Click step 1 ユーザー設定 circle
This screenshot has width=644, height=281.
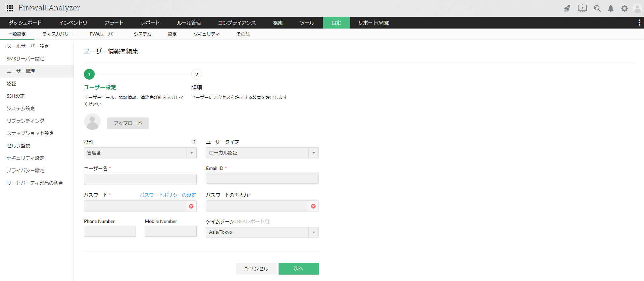[x=89, y=74]
